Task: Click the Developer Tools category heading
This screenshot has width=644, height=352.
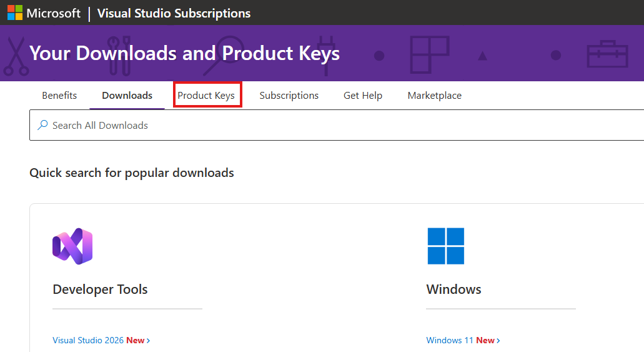Action: tap(100, 289)
